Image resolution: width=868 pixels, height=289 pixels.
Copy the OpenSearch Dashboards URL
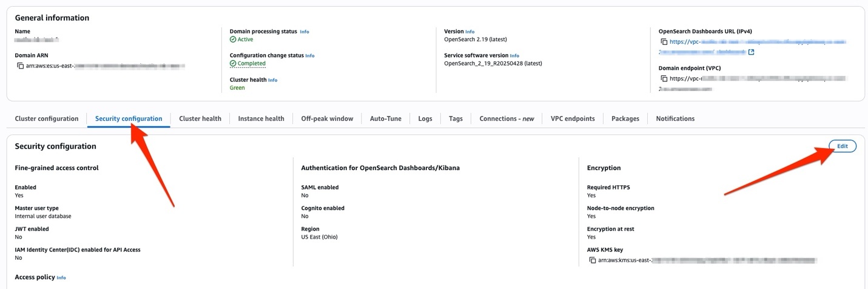coord(664,42)
